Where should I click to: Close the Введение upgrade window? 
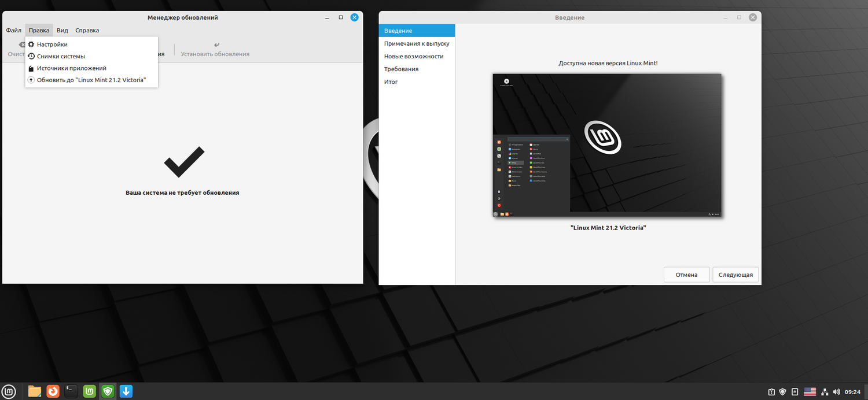click(753, 17)
